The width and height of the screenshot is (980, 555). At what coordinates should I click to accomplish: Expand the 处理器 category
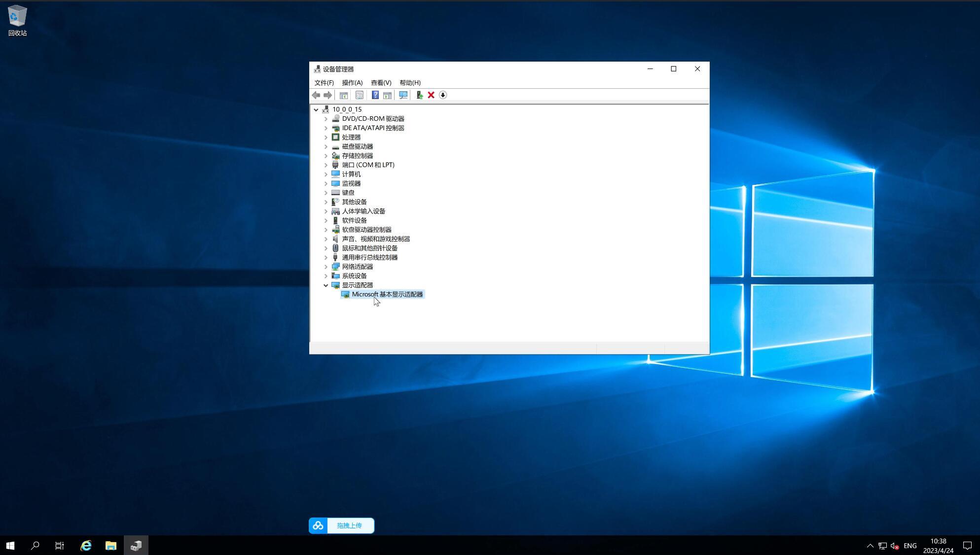[326, 138]
